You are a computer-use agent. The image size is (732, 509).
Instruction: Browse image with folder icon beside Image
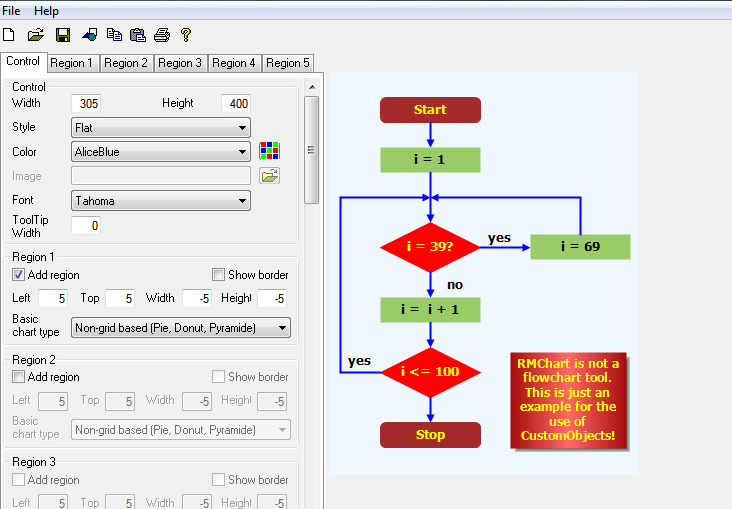pos(269,176)
